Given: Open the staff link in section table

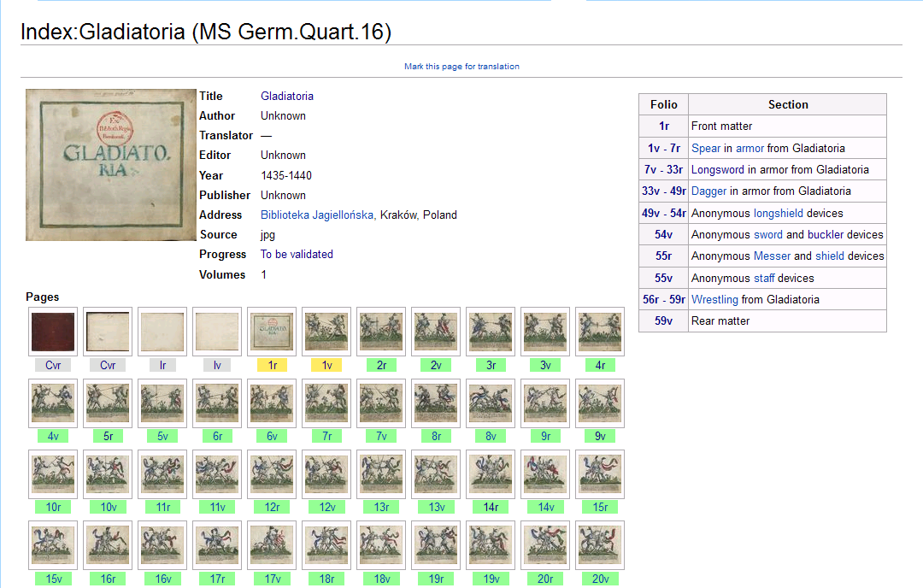Looking at the screenshot, I should point(764,278).
